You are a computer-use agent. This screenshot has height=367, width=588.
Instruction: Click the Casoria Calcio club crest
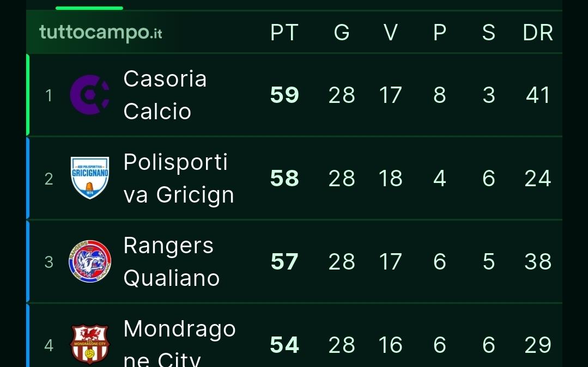pyautogui.click(x=90, y=94)
